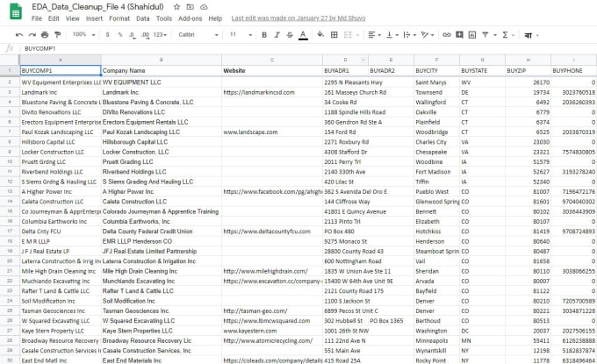
Task: Select the Paint format tool
Action: (x=57, y=34)
